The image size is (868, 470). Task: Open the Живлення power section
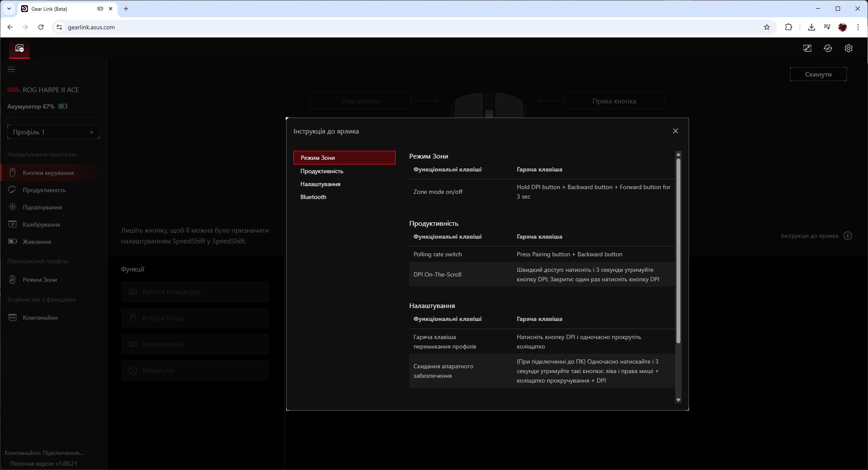pyautogui.click(x=37, y=242)
